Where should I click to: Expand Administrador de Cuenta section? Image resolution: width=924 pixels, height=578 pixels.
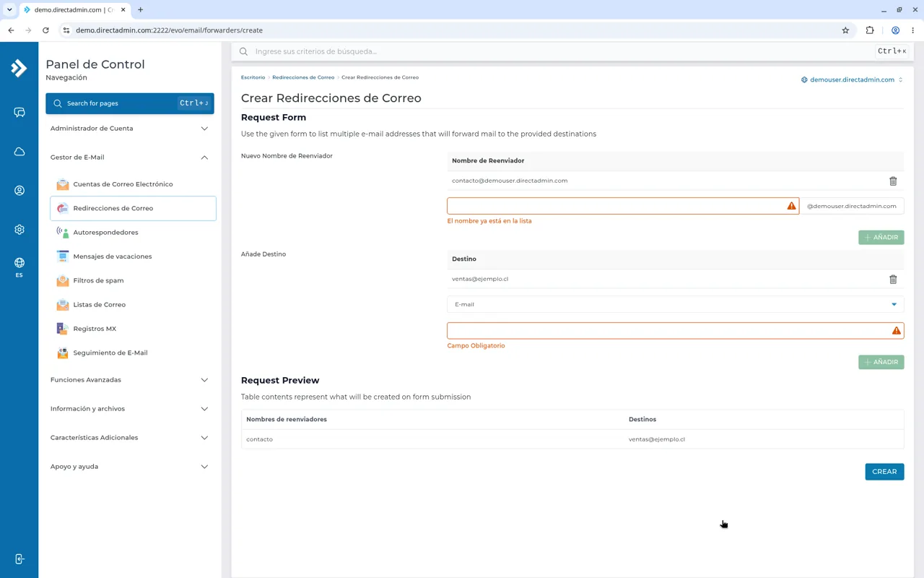[x=130, y=129]
